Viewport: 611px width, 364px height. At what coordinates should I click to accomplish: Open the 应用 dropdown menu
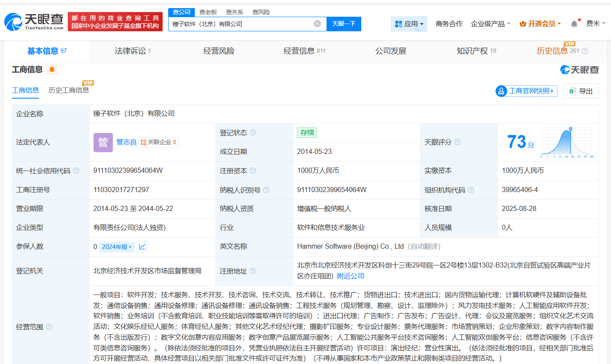[409, 24]
